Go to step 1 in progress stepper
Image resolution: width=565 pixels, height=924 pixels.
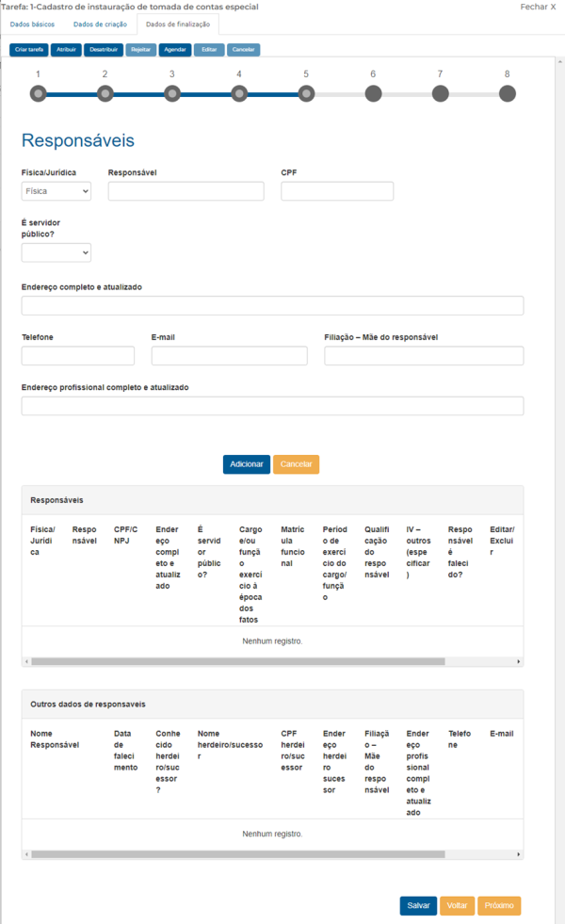click(39, 93)
